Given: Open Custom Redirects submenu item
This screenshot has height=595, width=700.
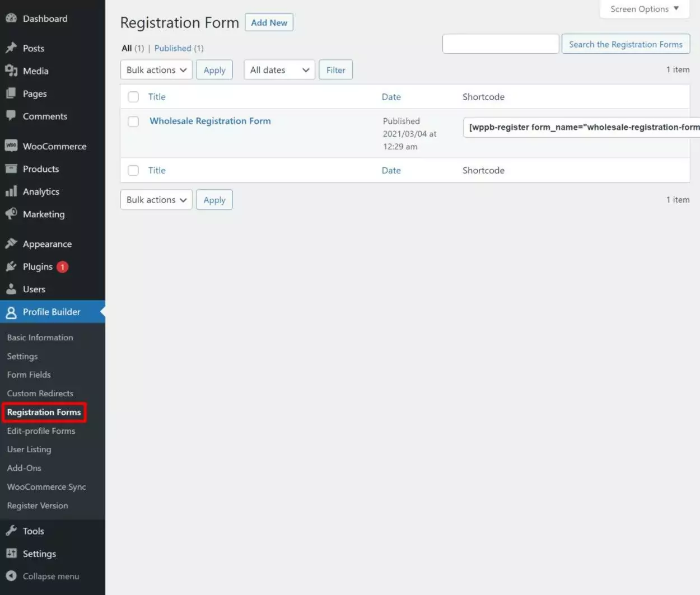Looking at the screenshot, I should (40, 393).
